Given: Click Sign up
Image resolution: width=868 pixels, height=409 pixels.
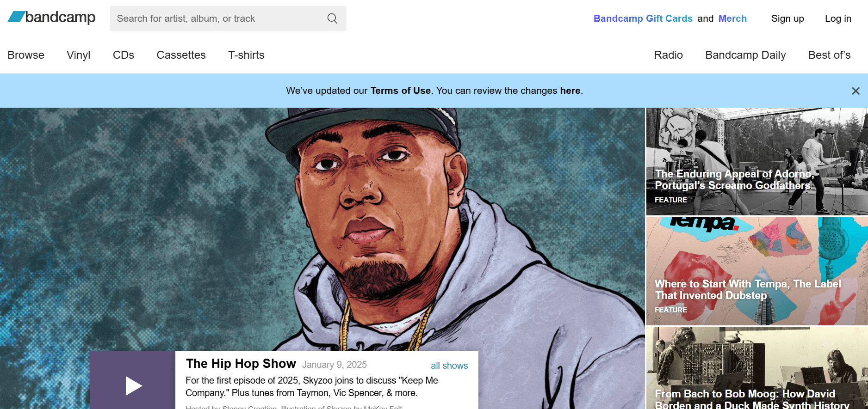Looking at the screenshot, I should (787, 18).
